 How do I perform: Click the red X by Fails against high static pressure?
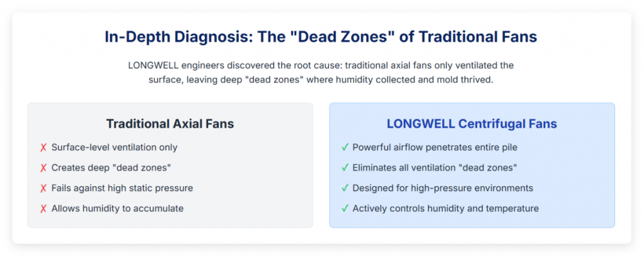tap(43, 189)
